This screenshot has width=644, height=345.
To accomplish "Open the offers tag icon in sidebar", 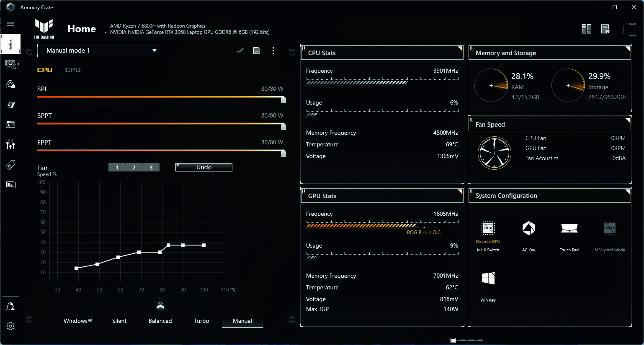I will (10, 164).
